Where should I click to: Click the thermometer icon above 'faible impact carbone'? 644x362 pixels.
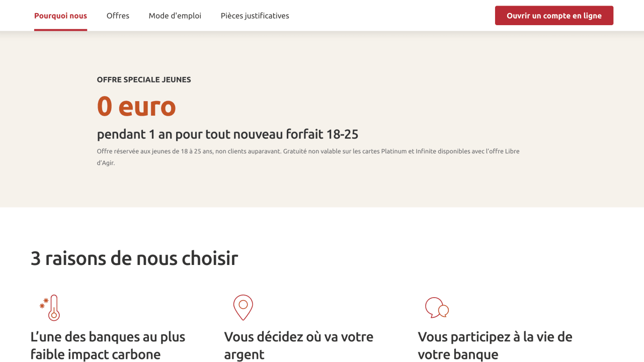click(x=51, y=307)
